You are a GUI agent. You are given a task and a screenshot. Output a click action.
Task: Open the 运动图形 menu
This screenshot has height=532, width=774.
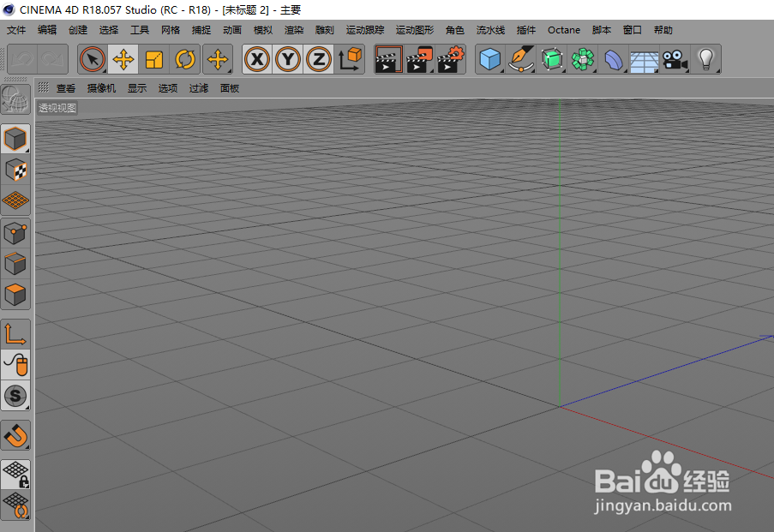coord(415,30)
